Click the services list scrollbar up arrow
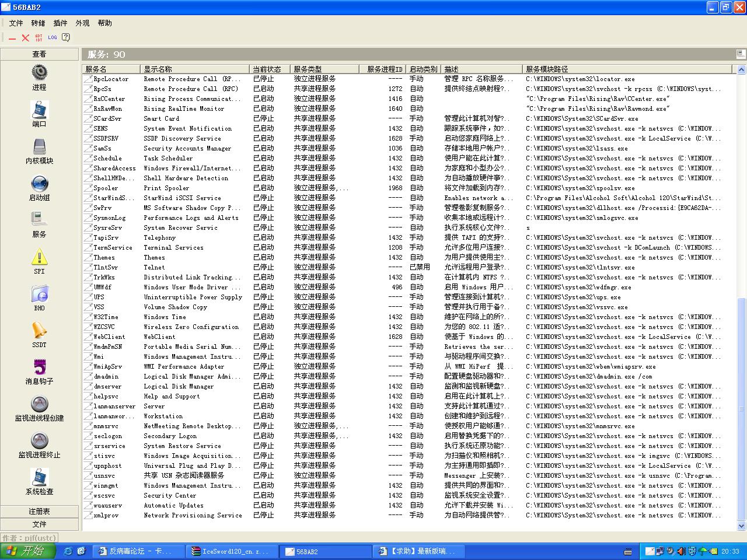 (x=742, y=69)
